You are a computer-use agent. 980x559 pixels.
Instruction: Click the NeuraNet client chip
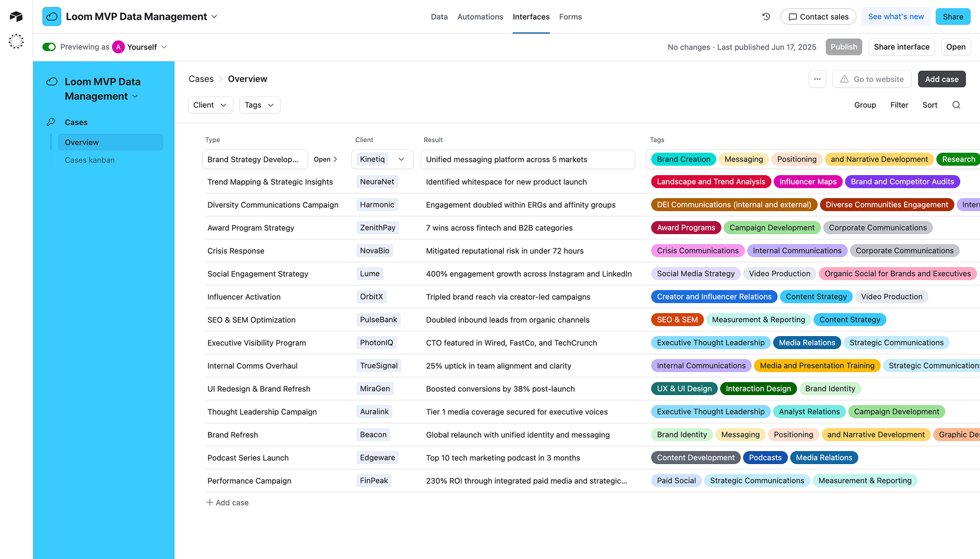click(377, 182)
